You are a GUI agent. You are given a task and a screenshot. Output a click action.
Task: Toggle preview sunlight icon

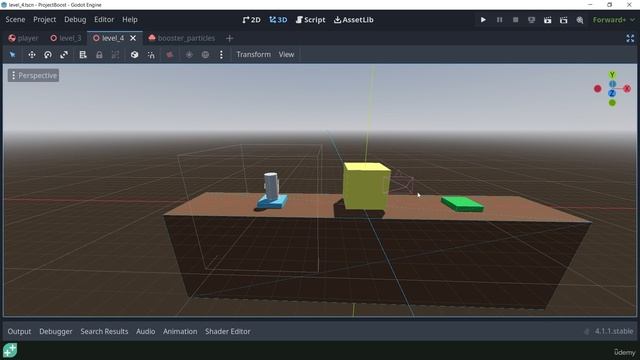(189, 55)
